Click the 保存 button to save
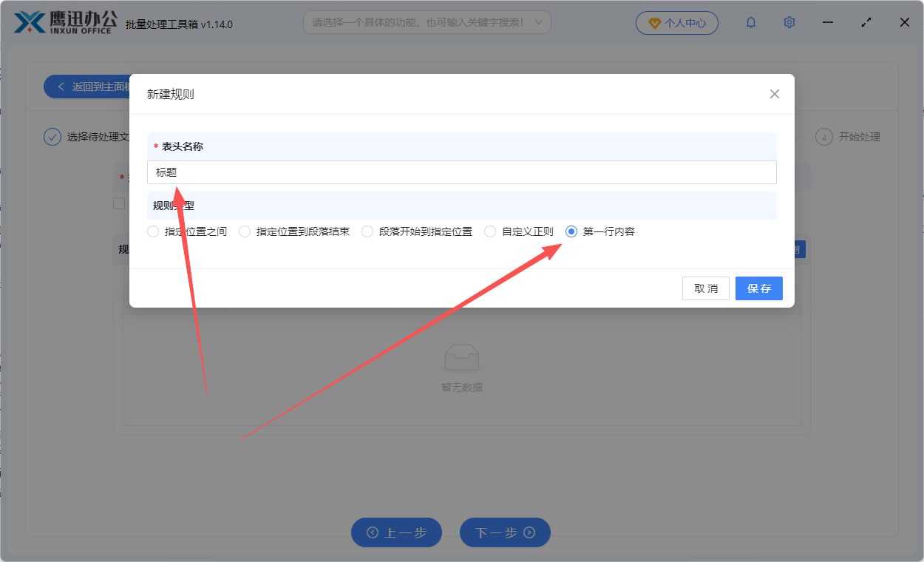924x562 pixels. coord(758,288)
